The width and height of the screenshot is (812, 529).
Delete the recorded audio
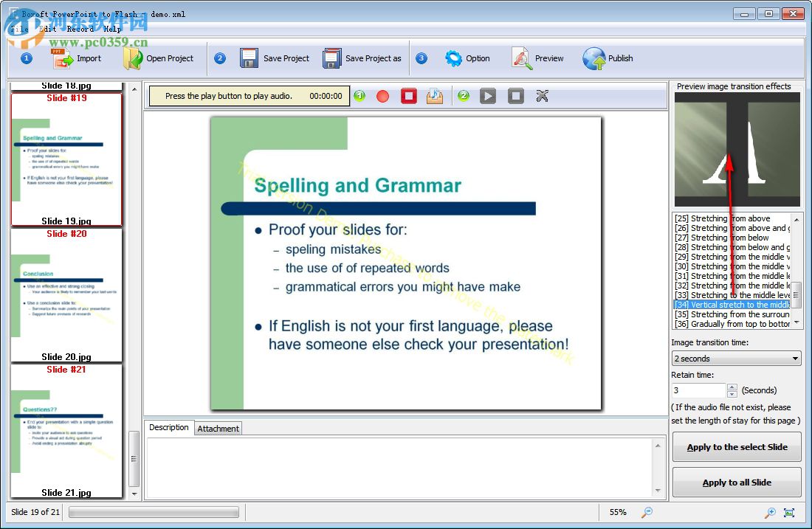pyautogui.click(x=541, y=96)
